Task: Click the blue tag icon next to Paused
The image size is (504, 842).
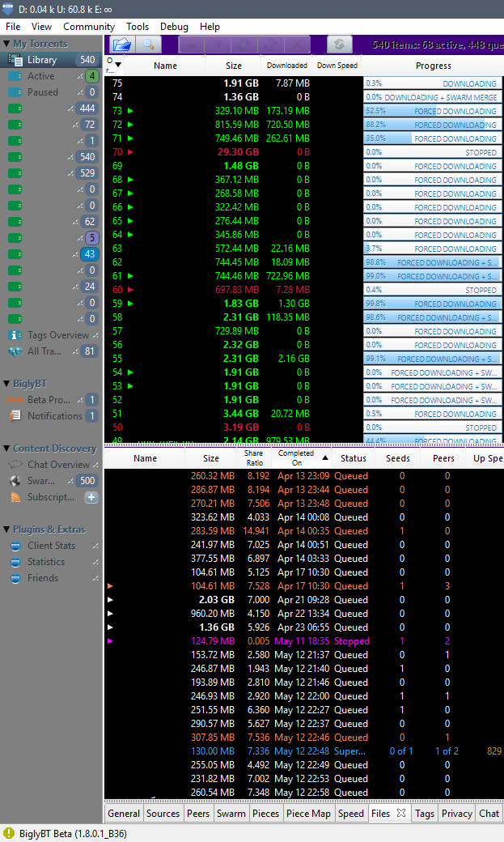Action: 15,92
